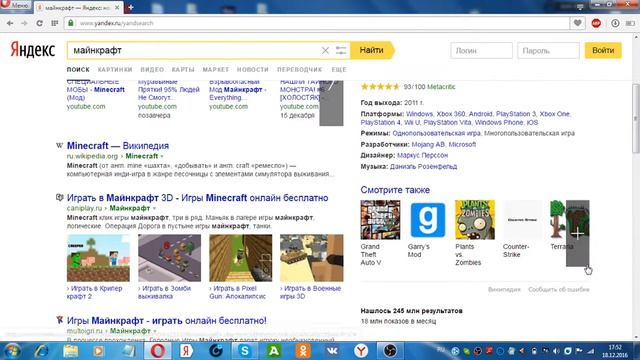Launch Internet Explorer from the taskbar
The width and height of the screenshot is (640, 360).
(x=41, y=351)
